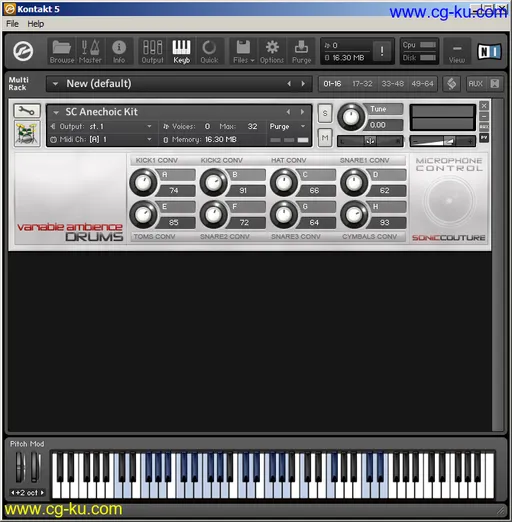Switch to instrument page 17-32
The width and height of the screenshot is (512, 522).
pos(362,84)
